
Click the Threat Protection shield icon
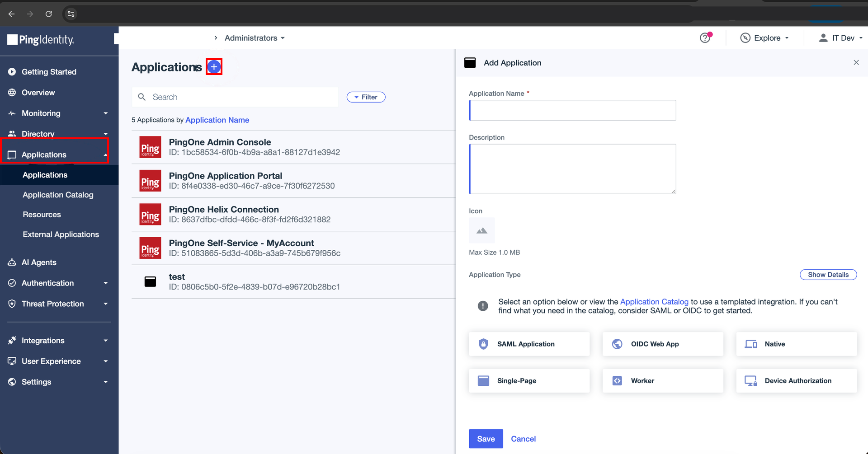click(x=12, y=304)
